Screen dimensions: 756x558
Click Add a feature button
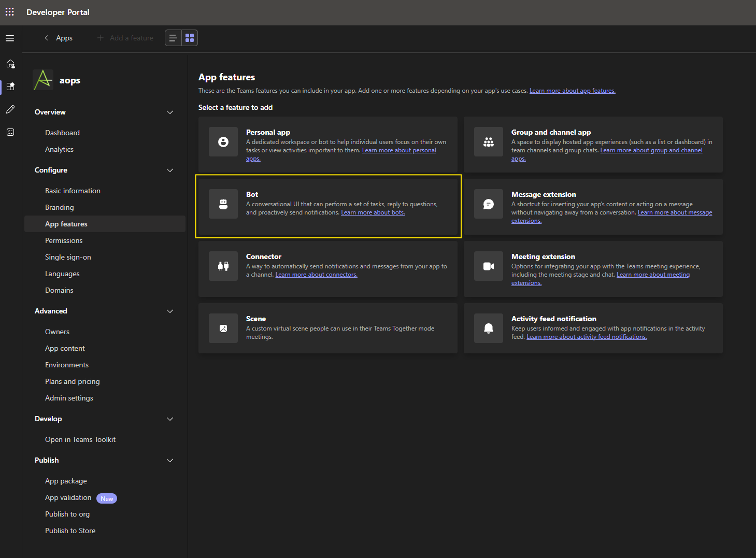pyautogui.click(x=125, y=38)
